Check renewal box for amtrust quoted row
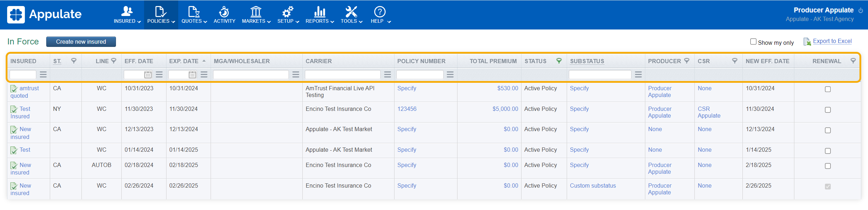868x210 pixels. (x=828, y=89)
